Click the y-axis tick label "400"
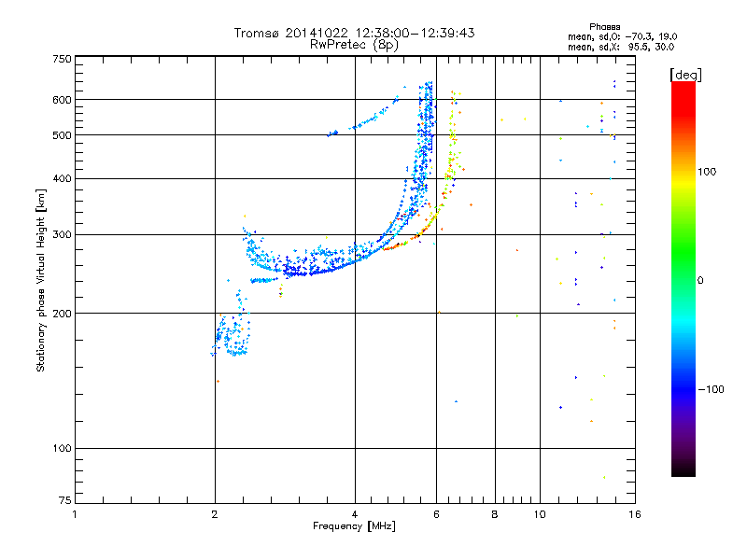This screenshot has width=747, height=560. (62, 179)
